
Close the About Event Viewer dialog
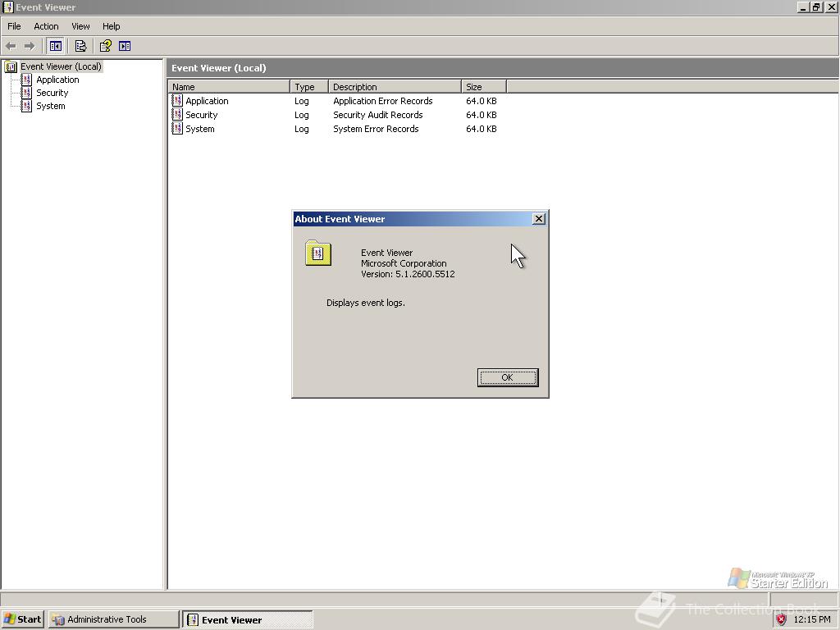click(x=539, y=218)
